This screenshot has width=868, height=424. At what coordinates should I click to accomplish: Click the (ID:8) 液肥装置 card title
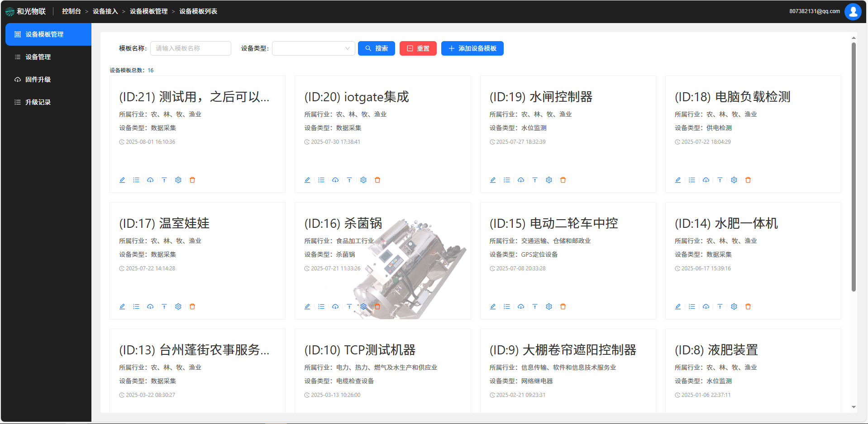(716, 350)
